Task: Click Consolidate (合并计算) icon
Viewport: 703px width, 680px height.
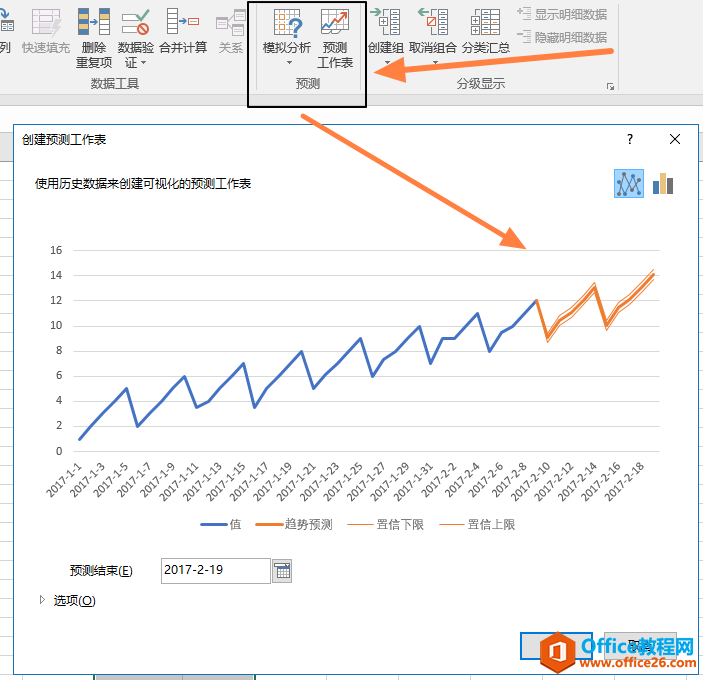Action: coord(182,21)
